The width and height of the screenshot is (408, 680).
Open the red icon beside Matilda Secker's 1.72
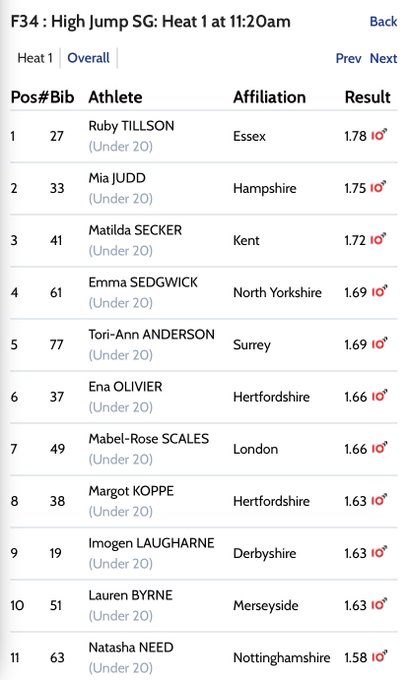[379, 239]
